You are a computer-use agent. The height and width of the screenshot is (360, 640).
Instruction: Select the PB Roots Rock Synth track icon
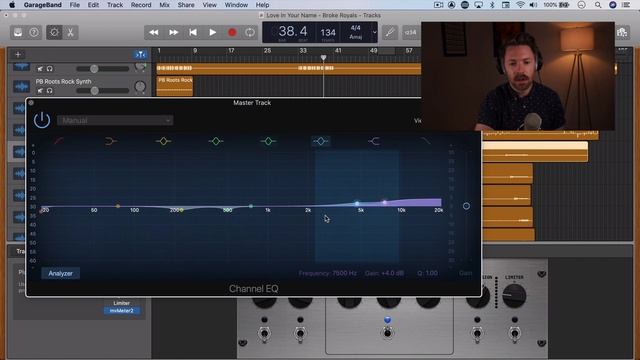[21, 86]
